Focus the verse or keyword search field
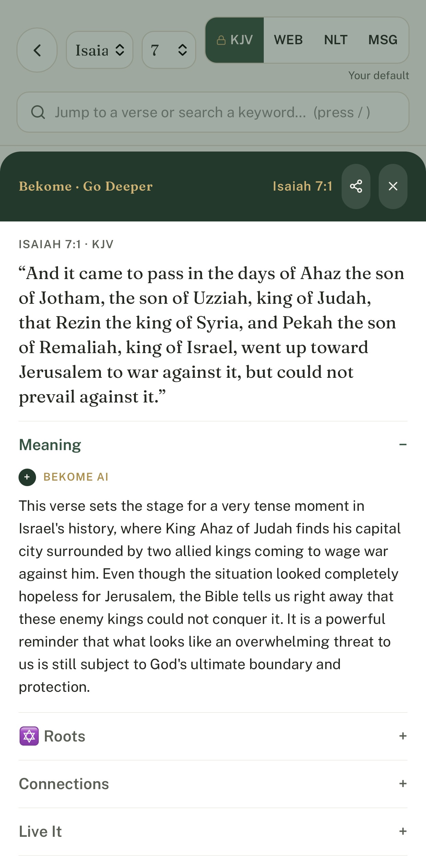The width and height of the screenshot is (426, 868). [213, 112]
